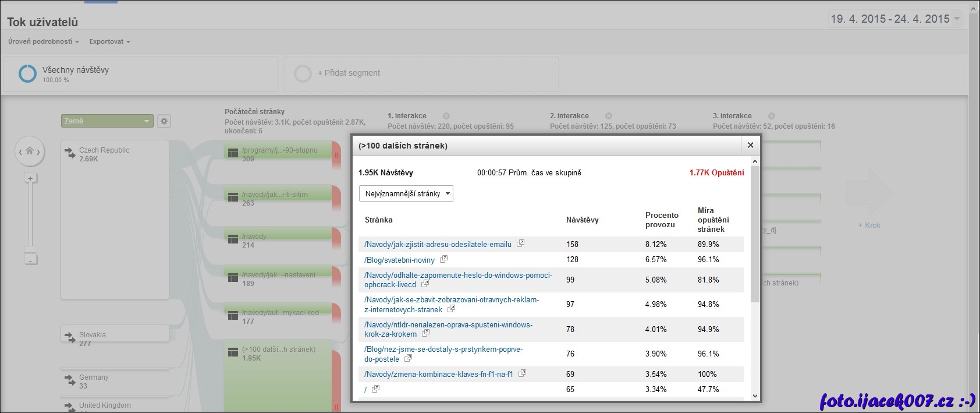Open /Navody/jak-zjistit-adresu-odesilatele-emailu page link
The width and height of the screenshot is (980, 413).
(438, 244)
